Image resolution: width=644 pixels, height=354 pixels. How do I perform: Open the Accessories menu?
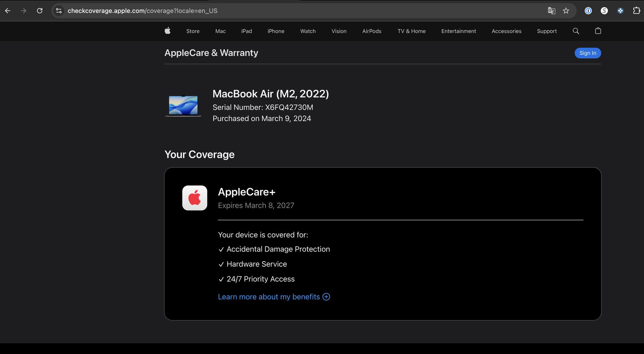(x=506, y=31)
